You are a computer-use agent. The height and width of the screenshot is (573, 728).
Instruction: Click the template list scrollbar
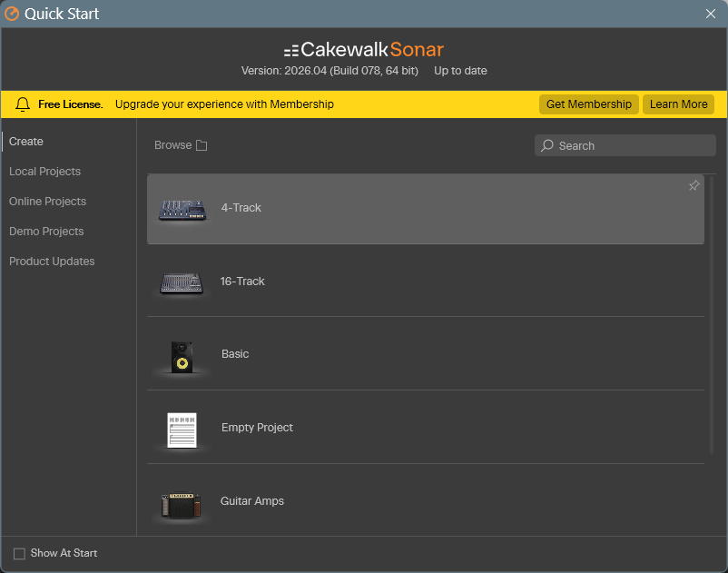(x=711, y=315)
